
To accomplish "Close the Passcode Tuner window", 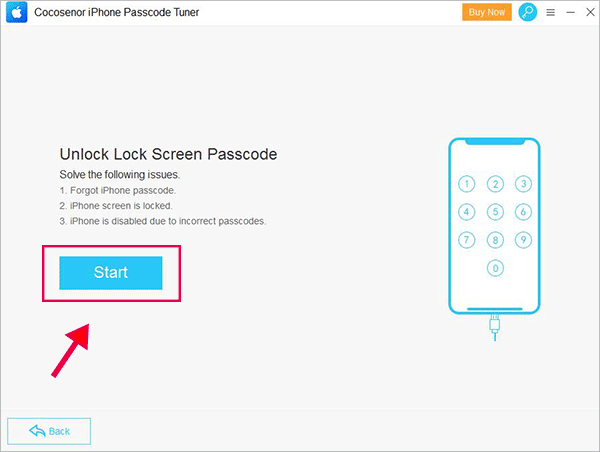I will pyautogui.click(x=590, y=12).
